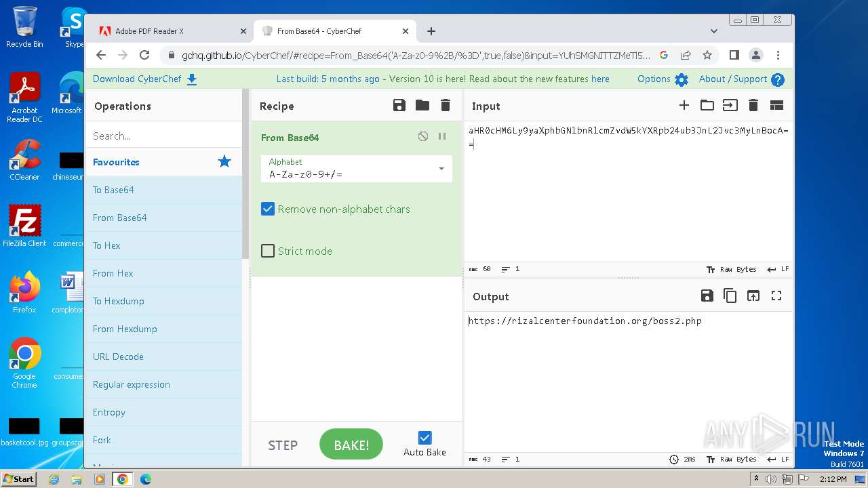Open Chrome three-dot menu
Image resolution: width=868 pixels, height=488 pixels.
[778, 55]
